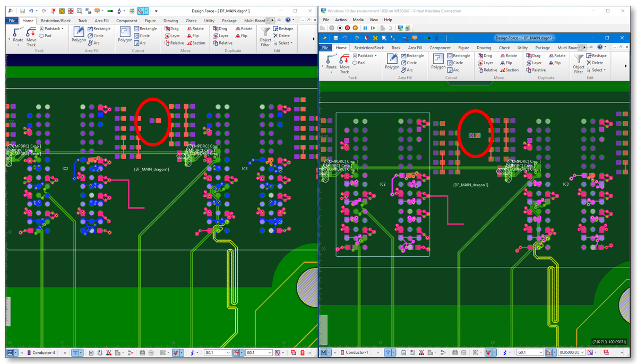Switch to Check tab in right window
Image resolution: width=637 pixels, height=364 pixels.
[x=504, y=48]
